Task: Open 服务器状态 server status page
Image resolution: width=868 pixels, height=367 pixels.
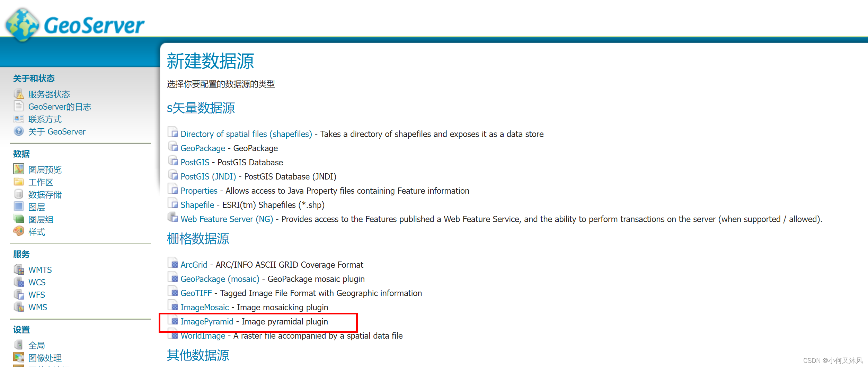Action: click(x=49, y=94)
